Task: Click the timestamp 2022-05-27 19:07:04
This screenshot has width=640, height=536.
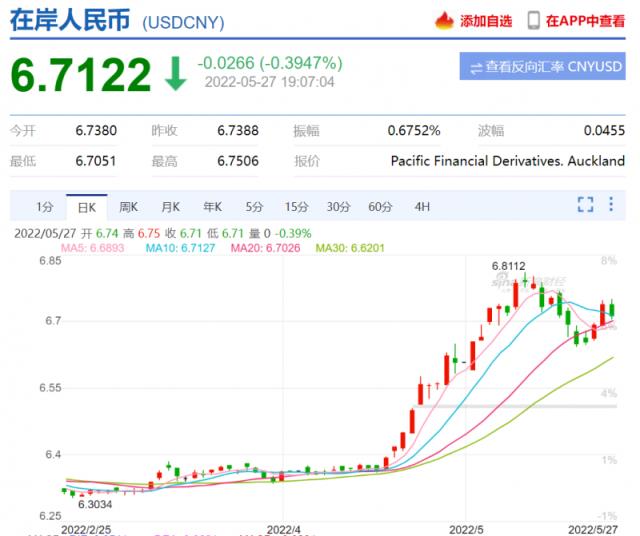Action: 269,82
